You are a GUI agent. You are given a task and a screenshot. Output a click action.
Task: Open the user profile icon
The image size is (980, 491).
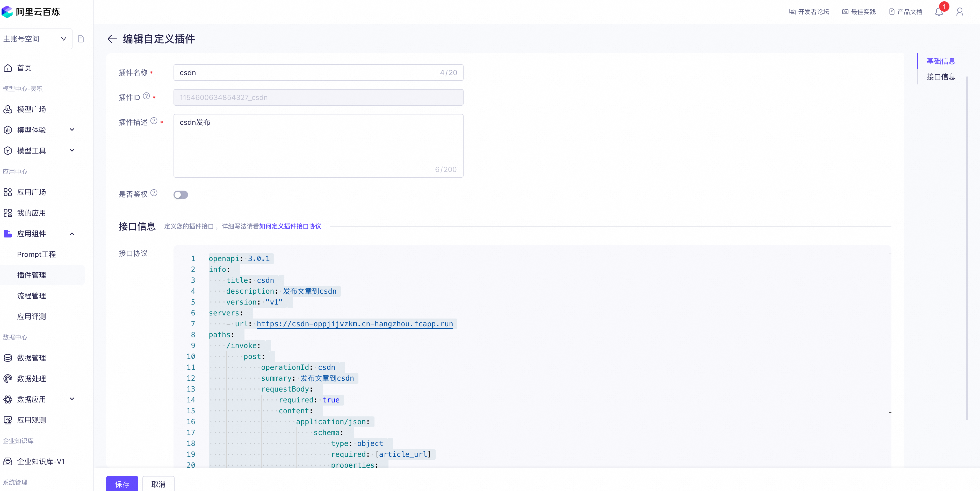pos(960,12)
